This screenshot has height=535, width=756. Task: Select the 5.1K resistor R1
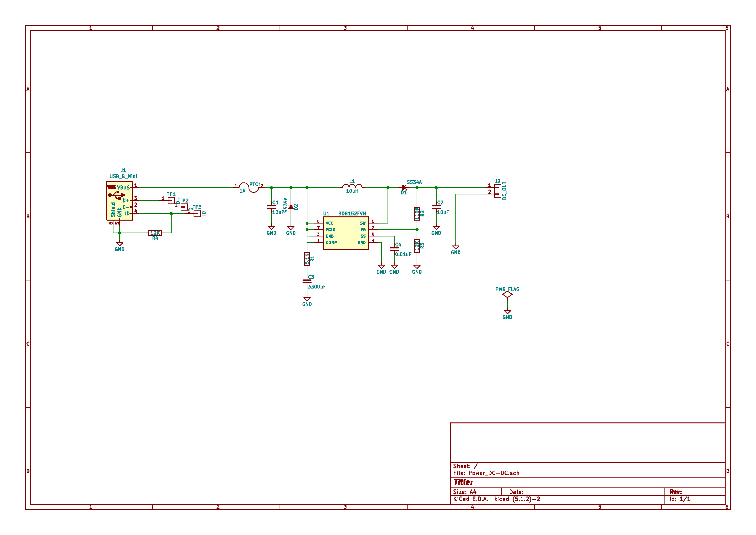click(x=307, y=259)
